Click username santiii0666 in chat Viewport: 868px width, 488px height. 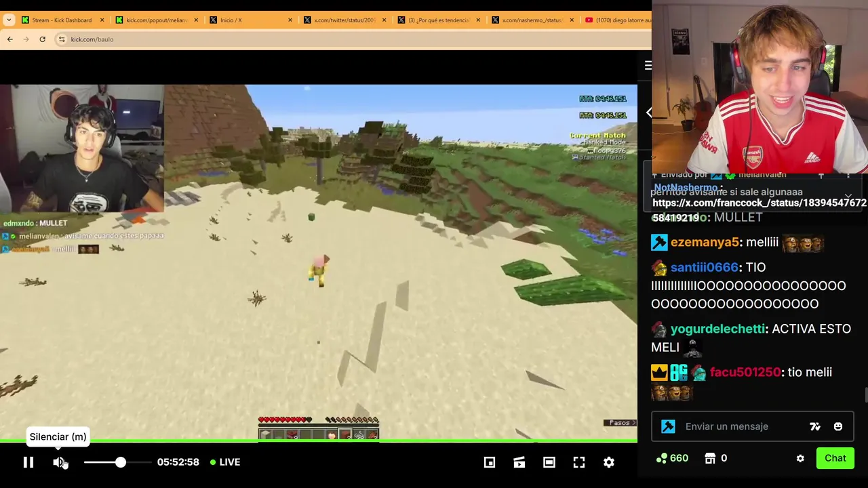point(704,268)
